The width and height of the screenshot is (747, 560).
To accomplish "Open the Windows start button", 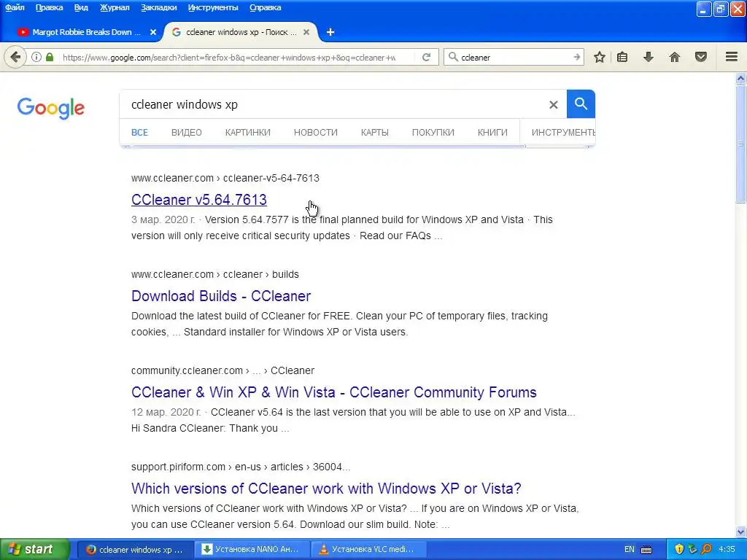I will pos(35,550).
